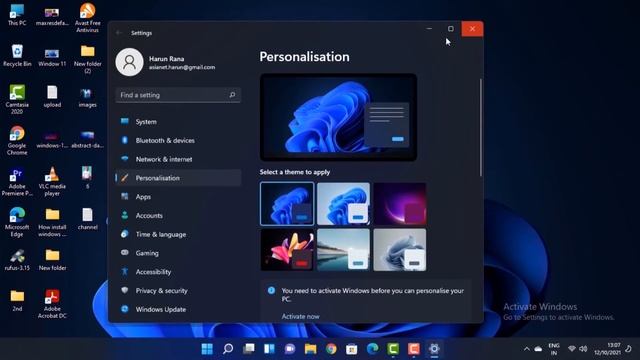This screenshot has width=640, height=360.
Task: Click the large desktop preview image
Action: tap(338, 117)
